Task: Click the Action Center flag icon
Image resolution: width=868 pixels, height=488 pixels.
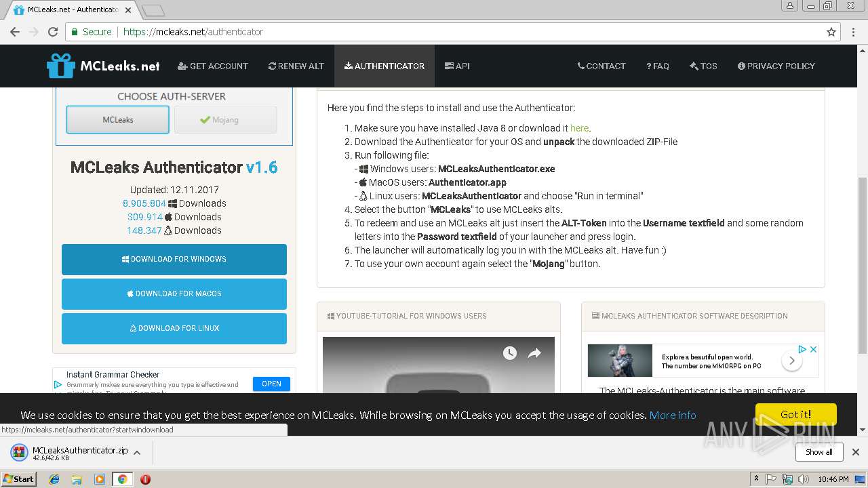Action: (771, 479)
